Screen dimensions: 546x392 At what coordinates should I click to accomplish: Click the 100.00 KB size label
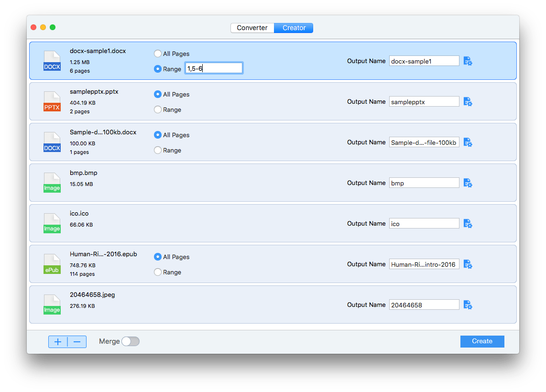(83, 143)
